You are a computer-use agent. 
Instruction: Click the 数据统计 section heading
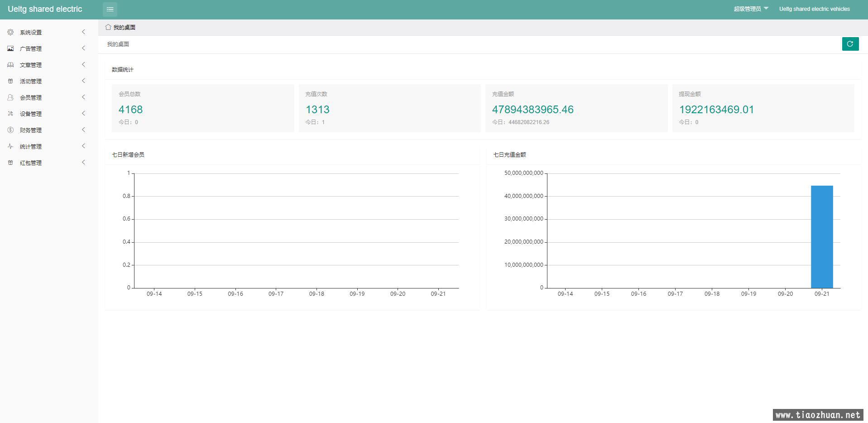tap(123, 70)
